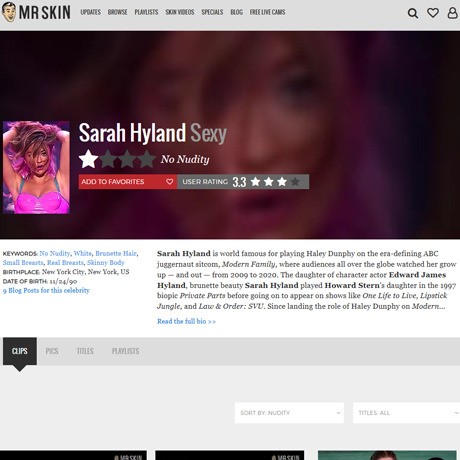The image size is (460, 460).
Task: Click Brunette Hair keyword link
Action: (x=116, y=253)
